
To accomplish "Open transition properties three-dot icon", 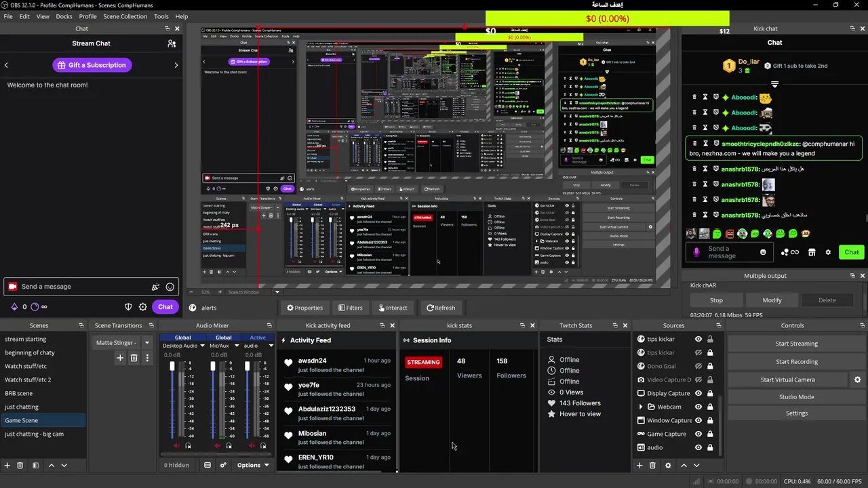I will [x=147, y=358].
